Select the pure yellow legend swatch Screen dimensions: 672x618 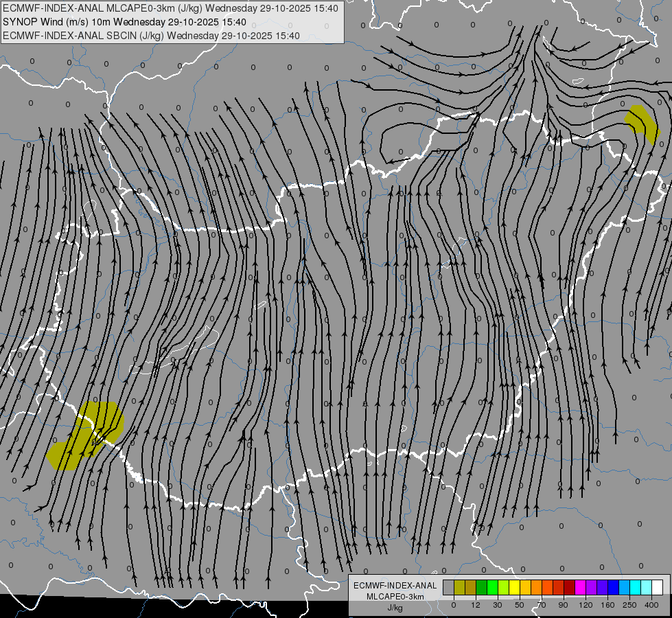515,588
